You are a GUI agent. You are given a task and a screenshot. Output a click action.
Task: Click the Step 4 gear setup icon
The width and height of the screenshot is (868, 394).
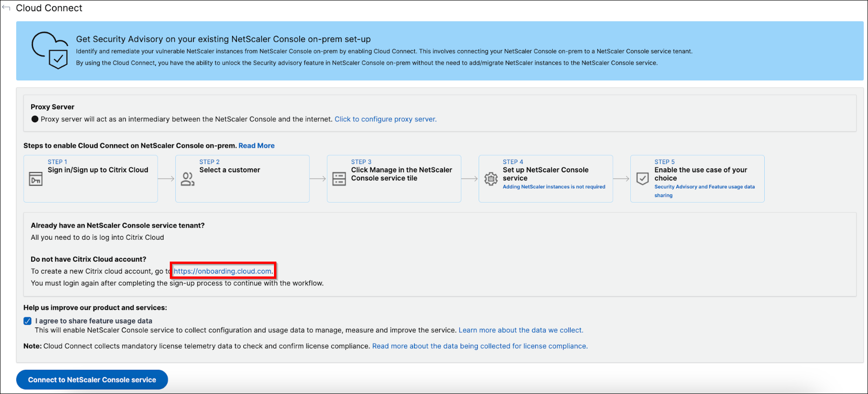click(x=491, y=179)
